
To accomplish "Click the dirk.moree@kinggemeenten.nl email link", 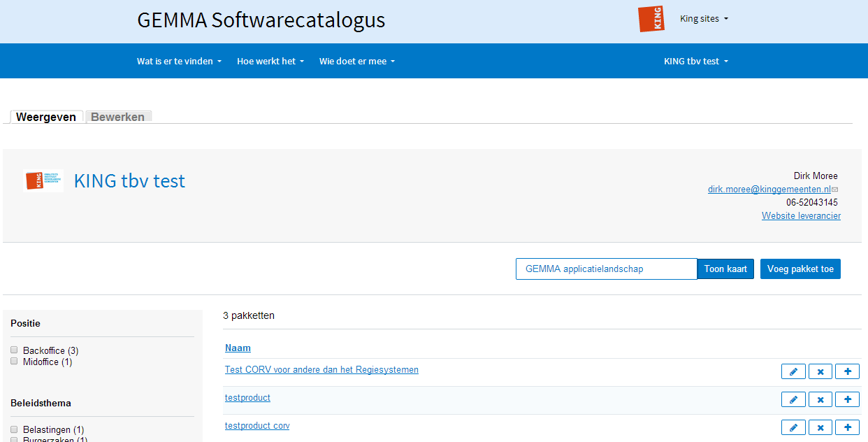I will [769, 189].
